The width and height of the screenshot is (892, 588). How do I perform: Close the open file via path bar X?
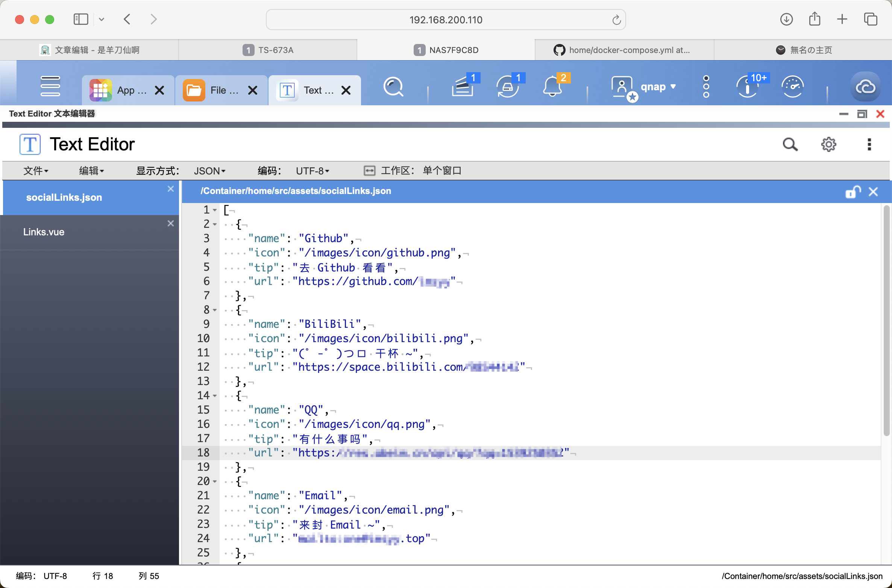(x=873, y=192)
